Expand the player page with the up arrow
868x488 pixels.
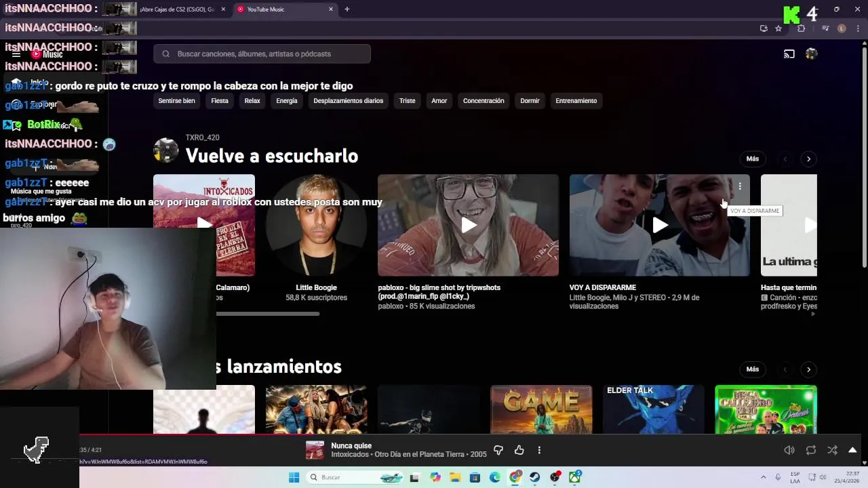(852, 450)
